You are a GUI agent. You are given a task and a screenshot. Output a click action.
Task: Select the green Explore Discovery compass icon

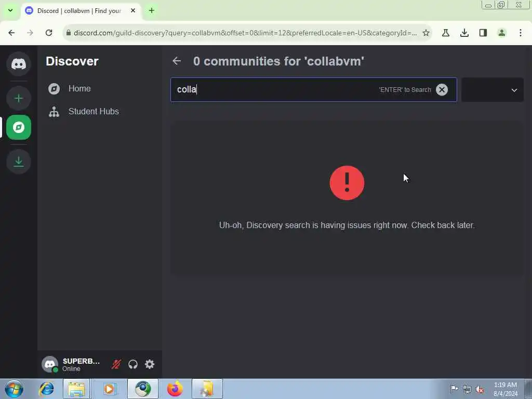[19, 127]
